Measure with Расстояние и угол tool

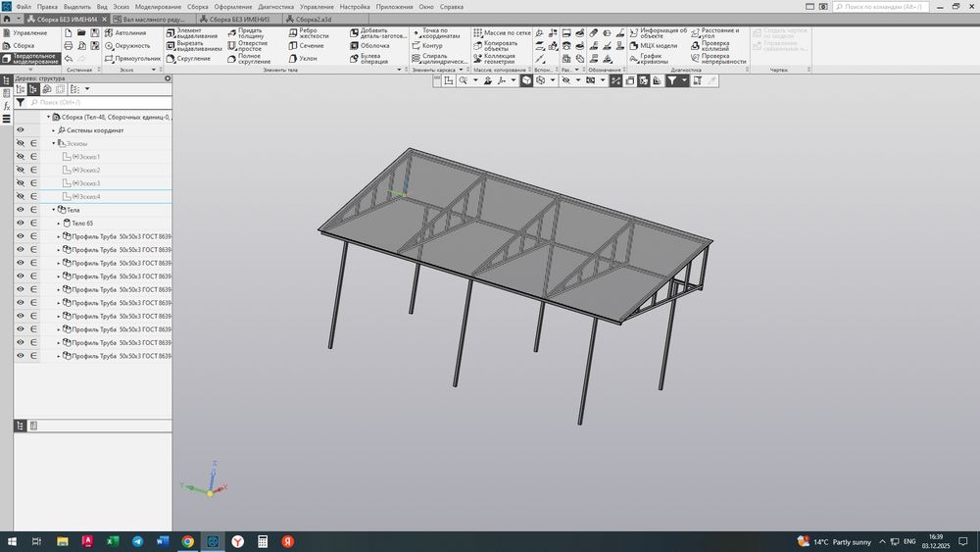pyautogui.click(x=714, y=32)
